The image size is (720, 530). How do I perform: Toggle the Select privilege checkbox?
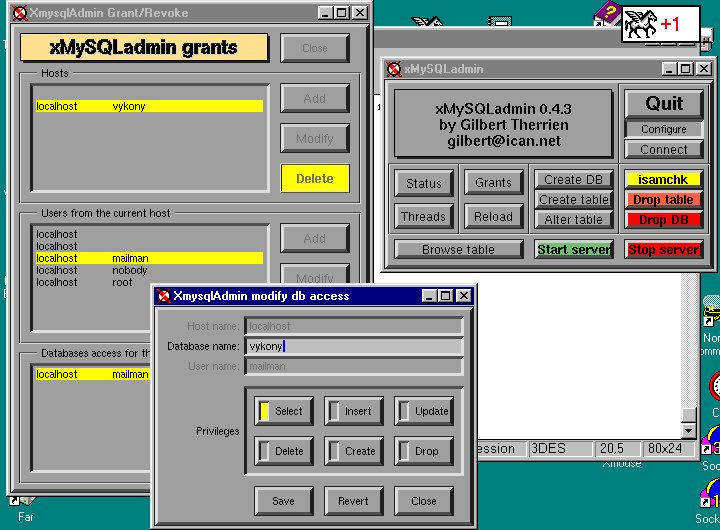[x=283, y=411]
